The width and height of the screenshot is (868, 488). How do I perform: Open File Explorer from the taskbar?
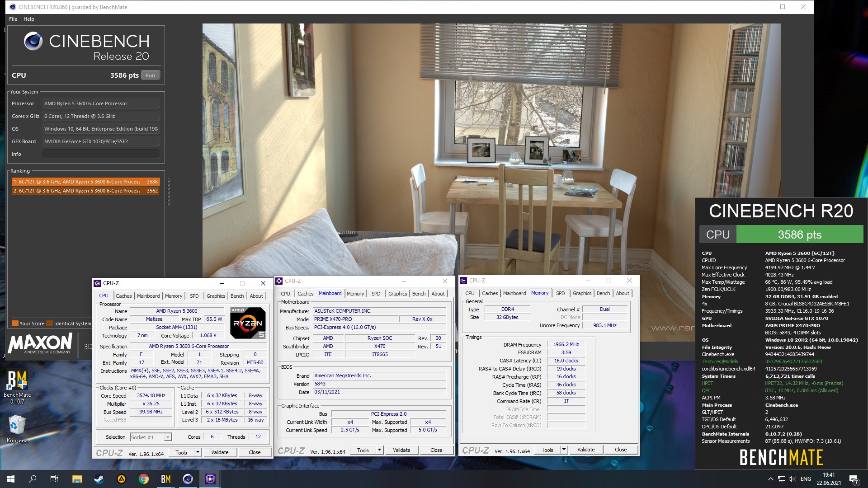point(77,479)
